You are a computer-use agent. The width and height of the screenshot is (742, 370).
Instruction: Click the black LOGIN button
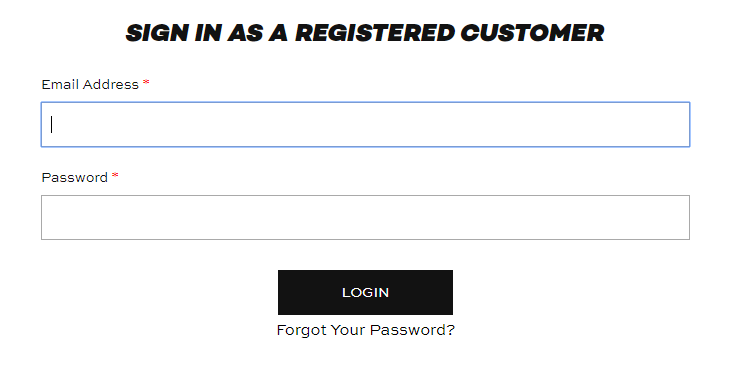[x=365, y=292]
